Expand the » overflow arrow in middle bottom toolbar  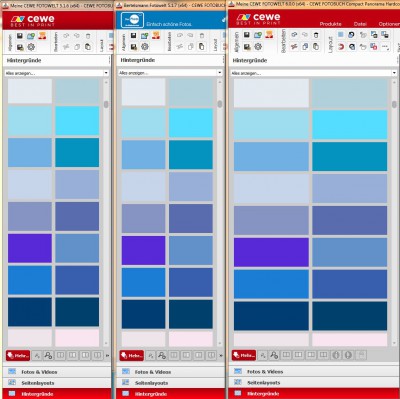coord(221,356)
